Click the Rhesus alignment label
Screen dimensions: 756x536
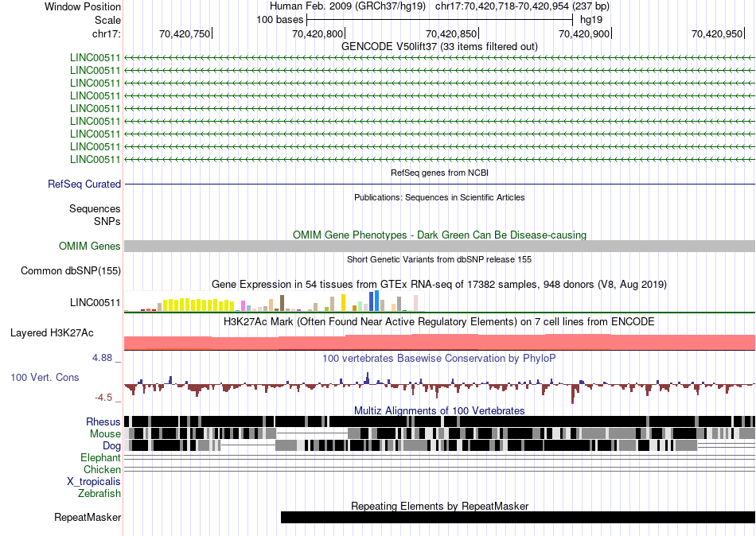[103, 422]
